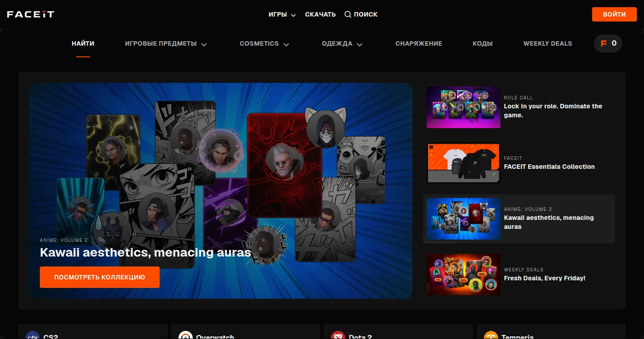Screen dimensions: 644x339
Task: Click the Temperia game icon
Action: point(491,336)
